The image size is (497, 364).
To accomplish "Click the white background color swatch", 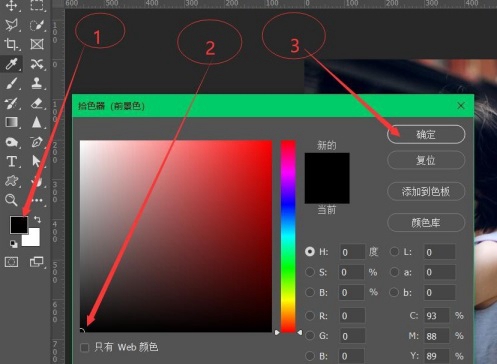I will click(34, 239).
